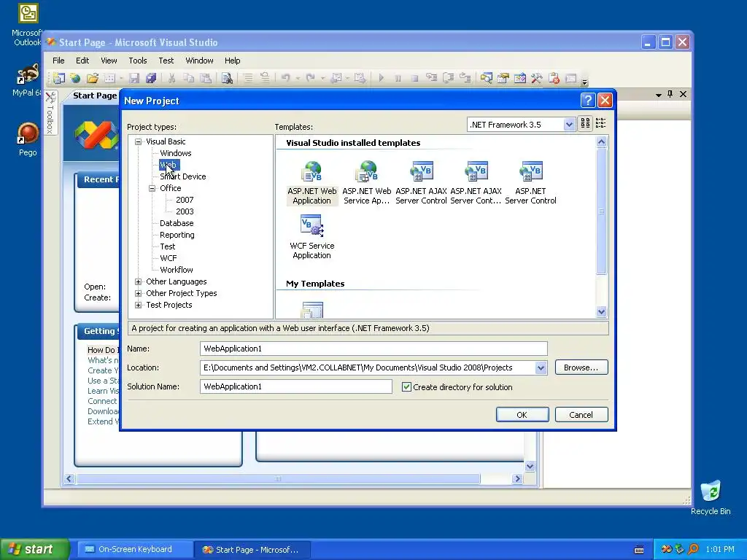
Task: Select the ASP.NET Server Control template
Action: [531, 183]
